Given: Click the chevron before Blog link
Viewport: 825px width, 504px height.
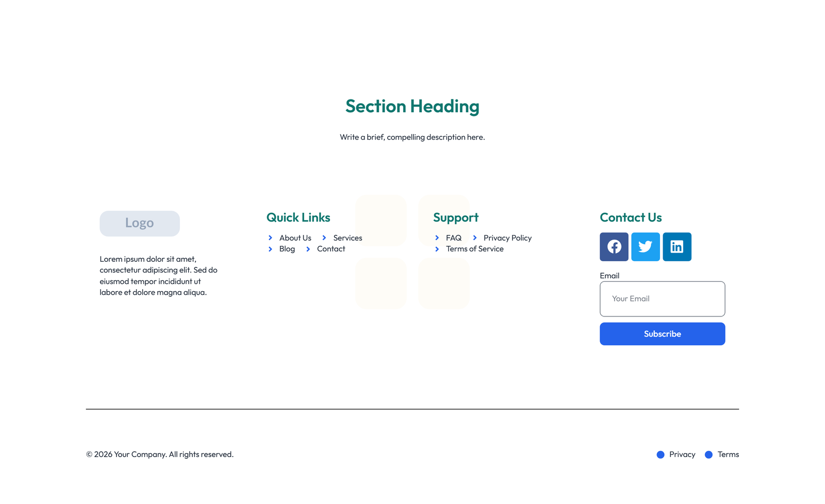Looking at the screenshot, I should (x=270, y=249).
